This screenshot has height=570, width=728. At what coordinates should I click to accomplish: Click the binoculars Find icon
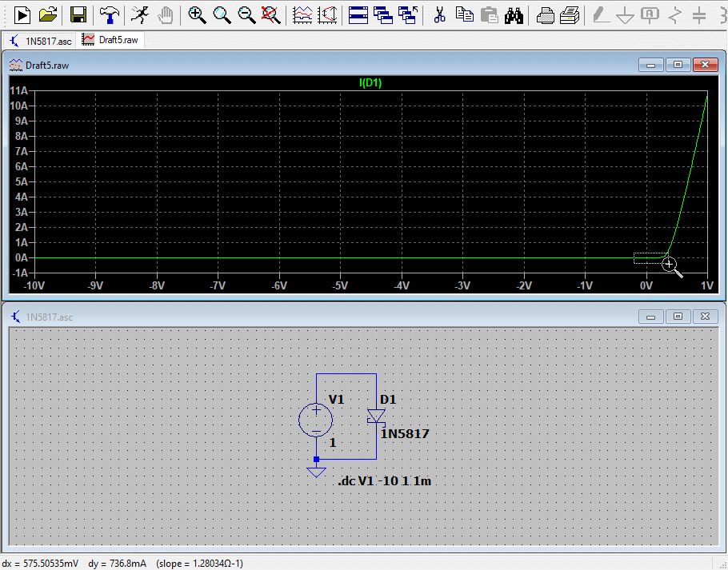pos(514,14)
